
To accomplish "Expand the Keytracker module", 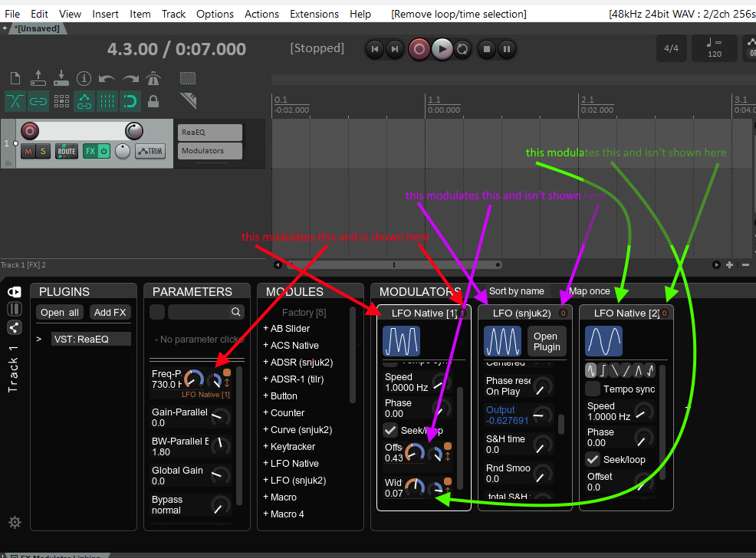I will (x=289, y=446).
